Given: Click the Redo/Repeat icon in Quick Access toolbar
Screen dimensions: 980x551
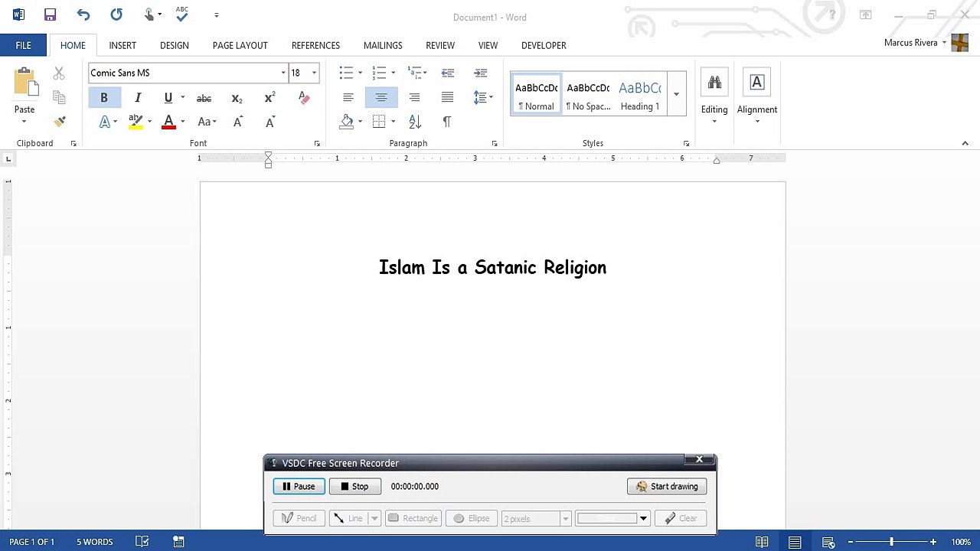Looking at the screenshot, I should pos(116,15).
